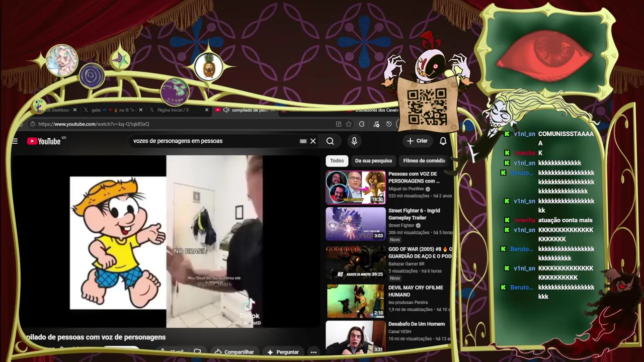Select Da sua pesquisa filter chip
The height and width of the screenshot is (362, 644).
373,161
